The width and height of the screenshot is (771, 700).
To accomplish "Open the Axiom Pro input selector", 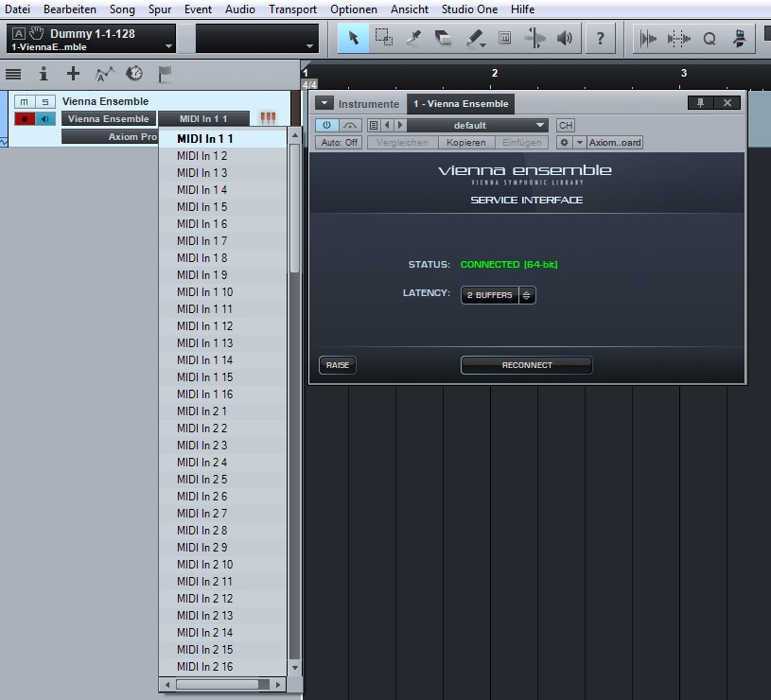I will (109, 136).
